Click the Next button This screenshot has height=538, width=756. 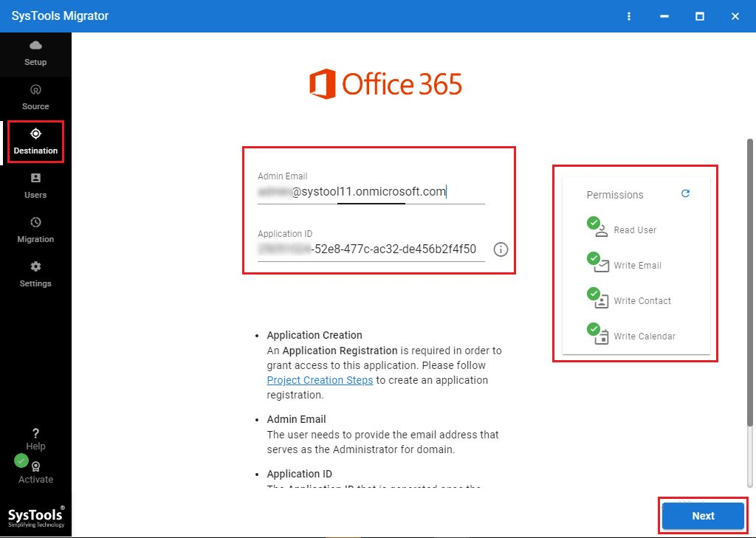pyautogui.click(x=702, y=516)
